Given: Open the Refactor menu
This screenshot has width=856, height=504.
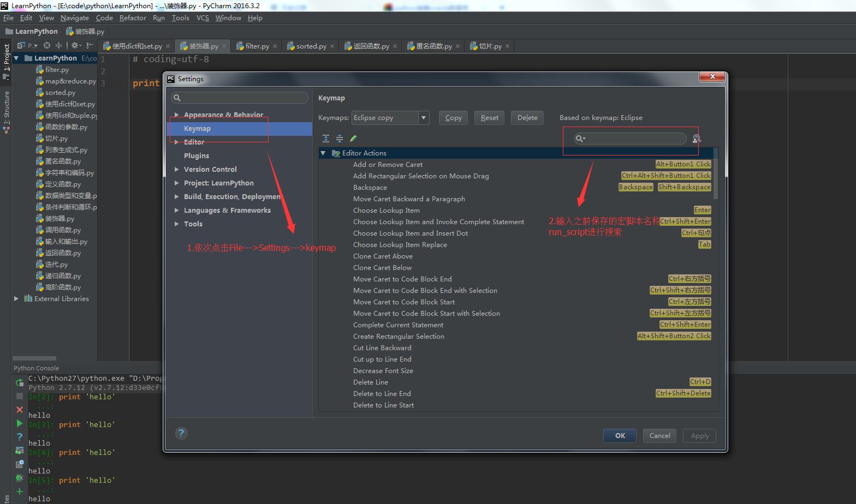Looking at the screenshot, I should pyautogui.click(x=133, y=18).
